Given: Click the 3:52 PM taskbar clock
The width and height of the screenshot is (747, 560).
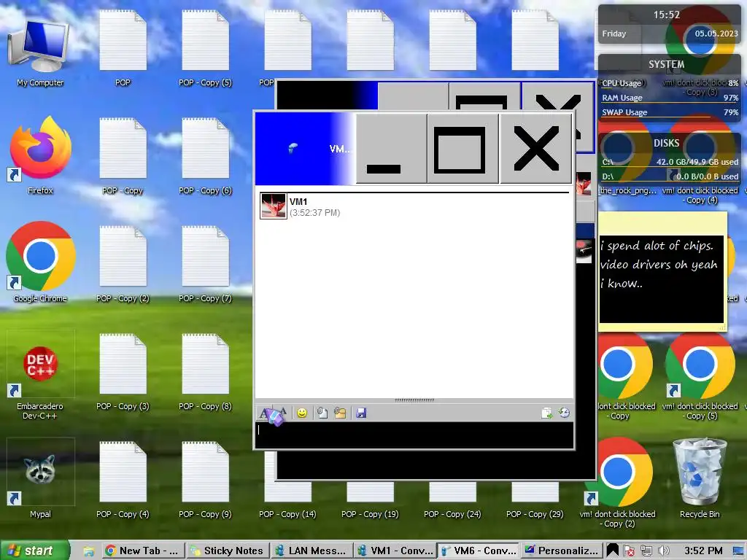Looking at the screenshot, I should coord(703,551).
